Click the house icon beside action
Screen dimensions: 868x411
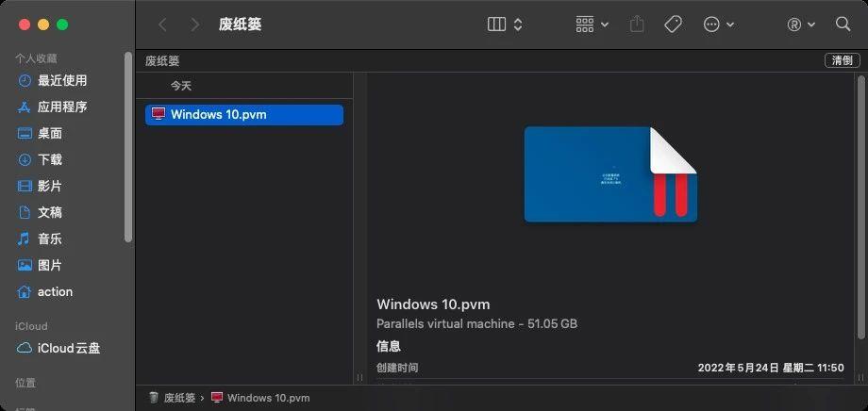[25, 291]
